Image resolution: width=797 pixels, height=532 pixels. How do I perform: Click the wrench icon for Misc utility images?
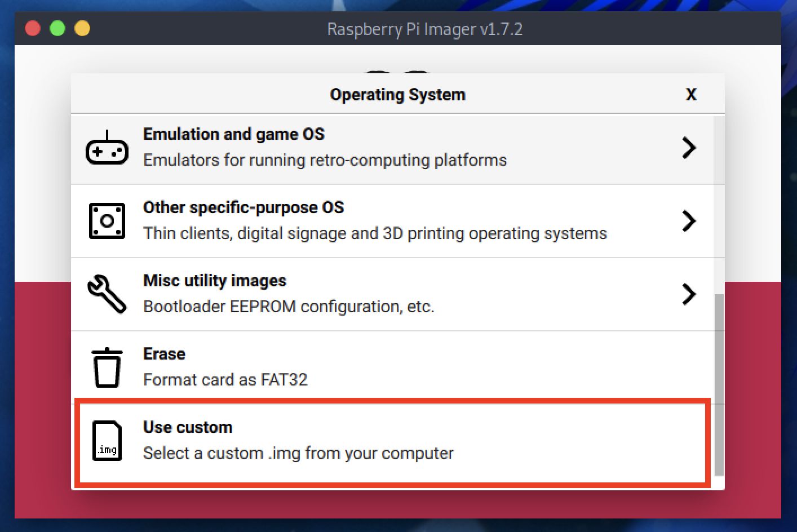(107, 294)
